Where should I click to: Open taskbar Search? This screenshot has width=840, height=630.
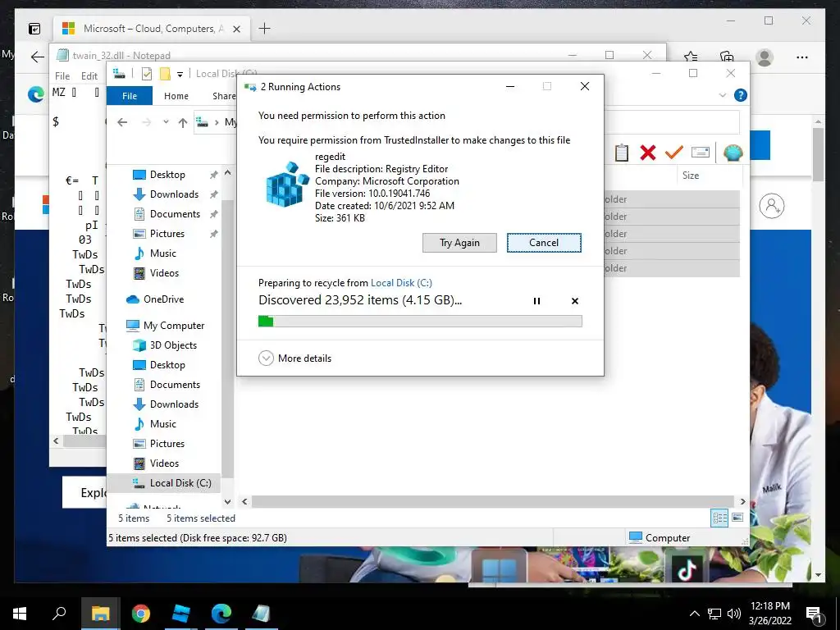pos(59,614)
